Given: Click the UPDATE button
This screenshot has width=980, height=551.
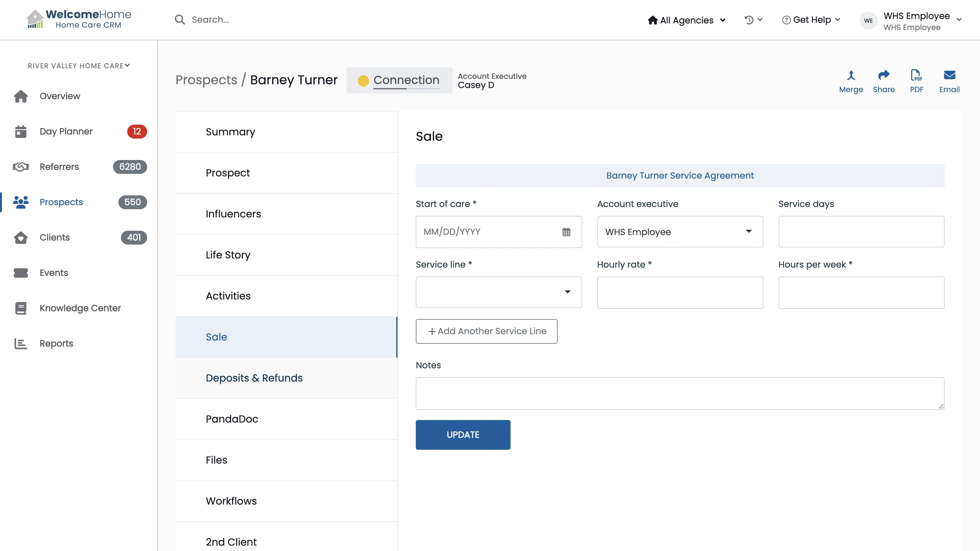Looking at the screenshot, I should (463, 435).
